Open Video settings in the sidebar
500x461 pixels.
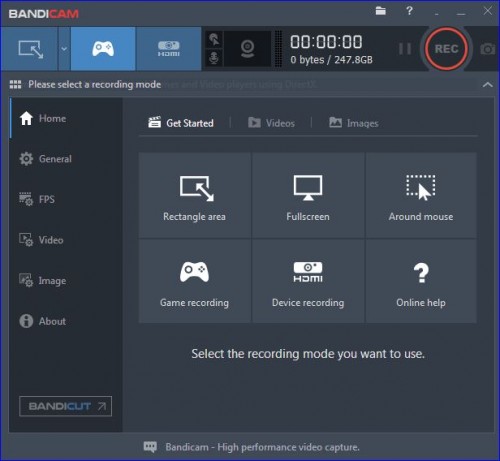(66, 240)
